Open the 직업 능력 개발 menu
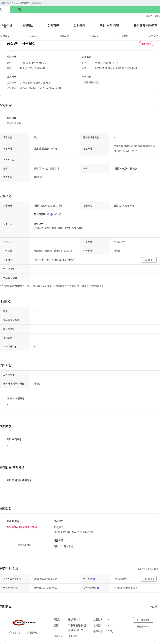 pos(109,25)
